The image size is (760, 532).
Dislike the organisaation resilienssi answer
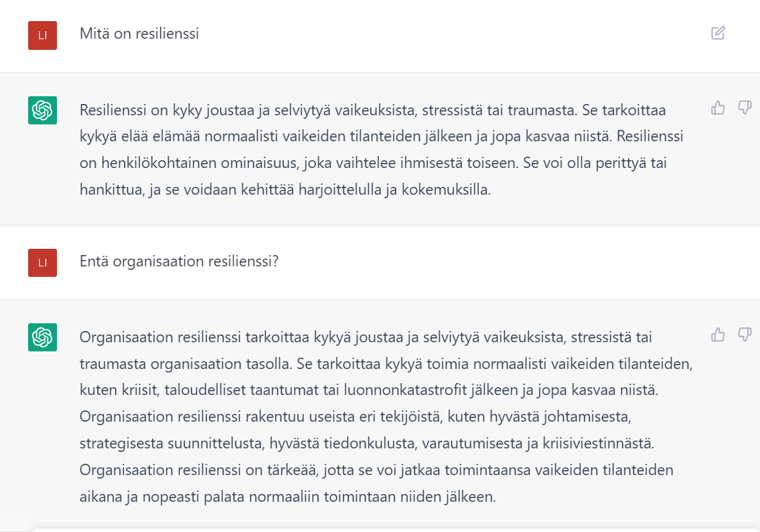click(745, 335)
